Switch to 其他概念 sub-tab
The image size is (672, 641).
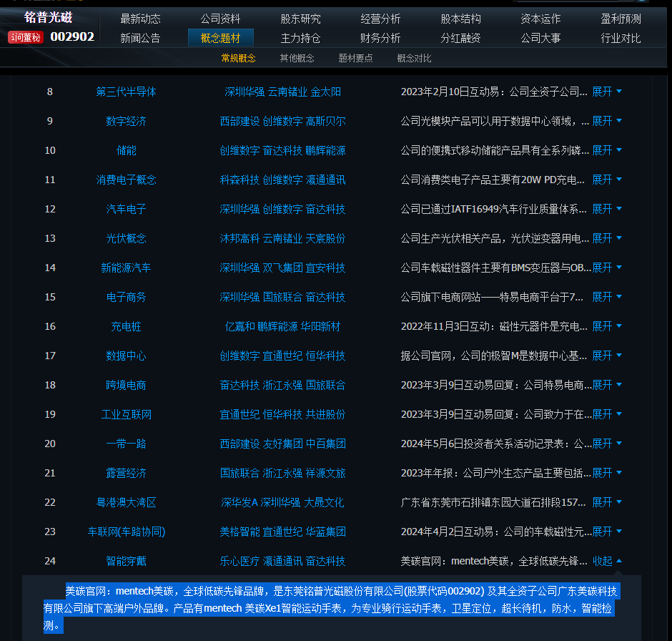(x=297, y=59)
